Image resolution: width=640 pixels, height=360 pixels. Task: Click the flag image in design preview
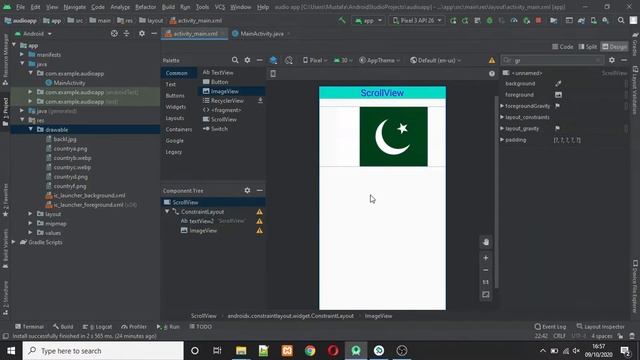393,136
